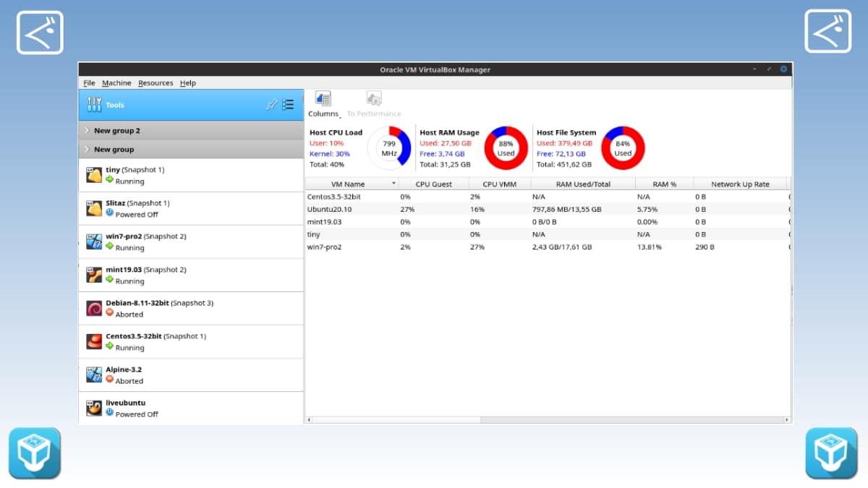Expand the New group 2 chevron
The image size is (868, 488).
[x=87, y=131]
